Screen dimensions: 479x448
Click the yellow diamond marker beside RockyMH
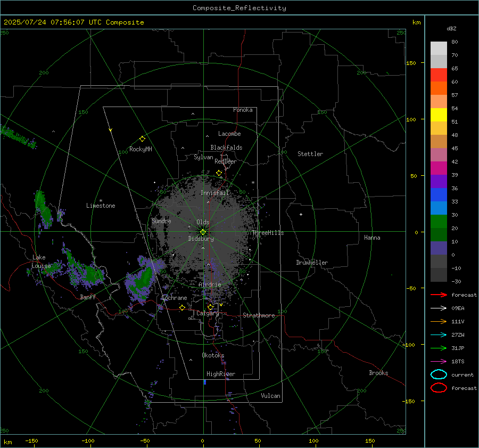pos(142,139)
